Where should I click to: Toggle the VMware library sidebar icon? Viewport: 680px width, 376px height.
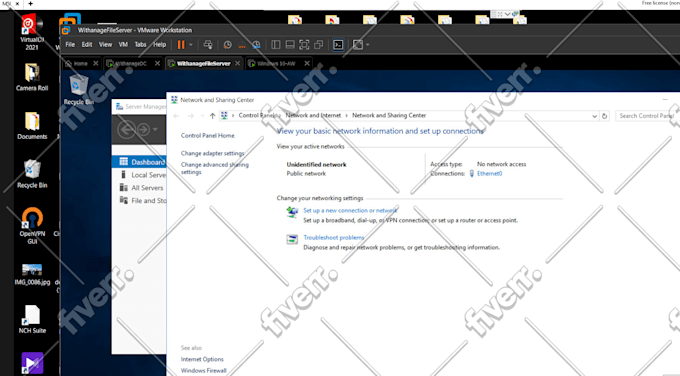tap(275, 45)
